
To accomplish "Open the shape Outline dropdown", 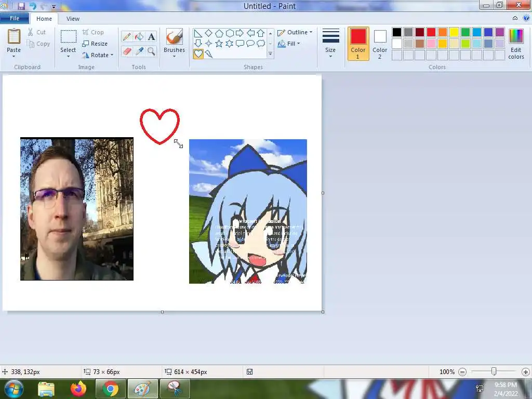I will click(295, 32).
